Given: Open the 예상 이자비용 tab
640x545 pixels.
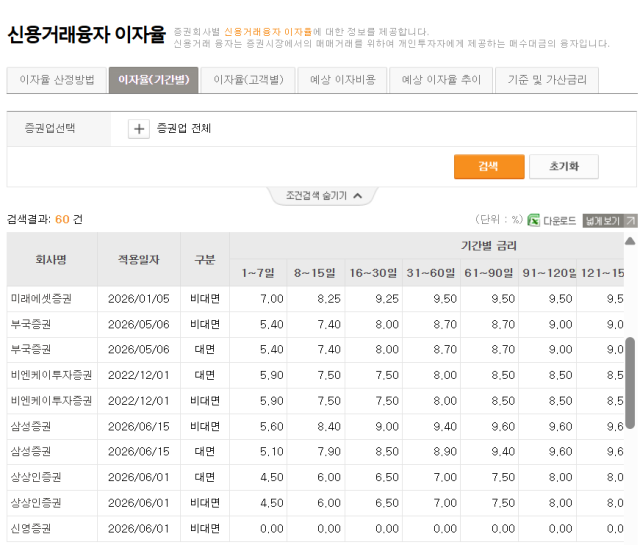Looking at the screenshot, I should point(342,80).
